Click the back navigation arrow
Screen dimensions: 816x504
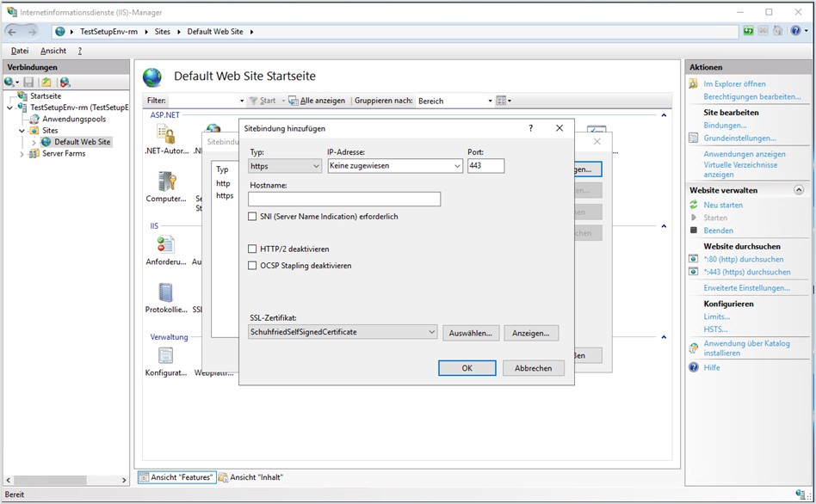[13, 32]
